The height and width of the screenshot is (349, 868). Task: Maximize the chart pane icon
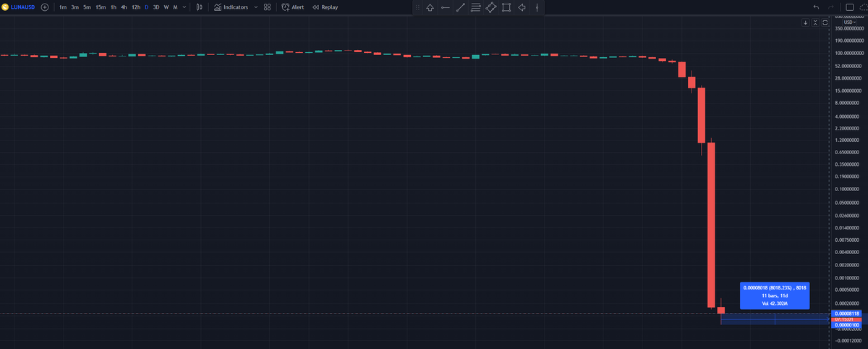(825, 23)
